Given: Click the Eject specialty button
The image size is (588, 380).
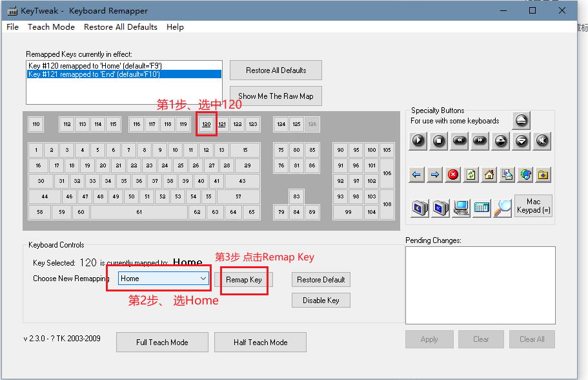Looking at the screenshot, I should tap(522, 120).
